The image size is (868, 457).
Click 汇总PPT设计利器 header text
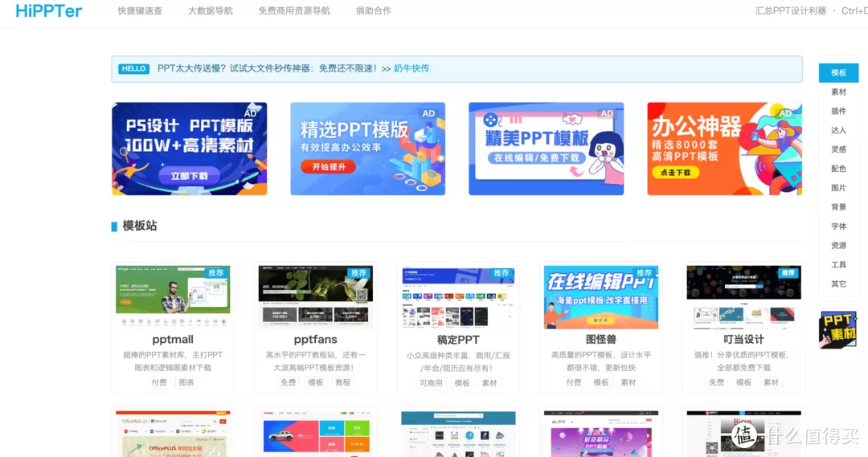(x=791, y=11)
